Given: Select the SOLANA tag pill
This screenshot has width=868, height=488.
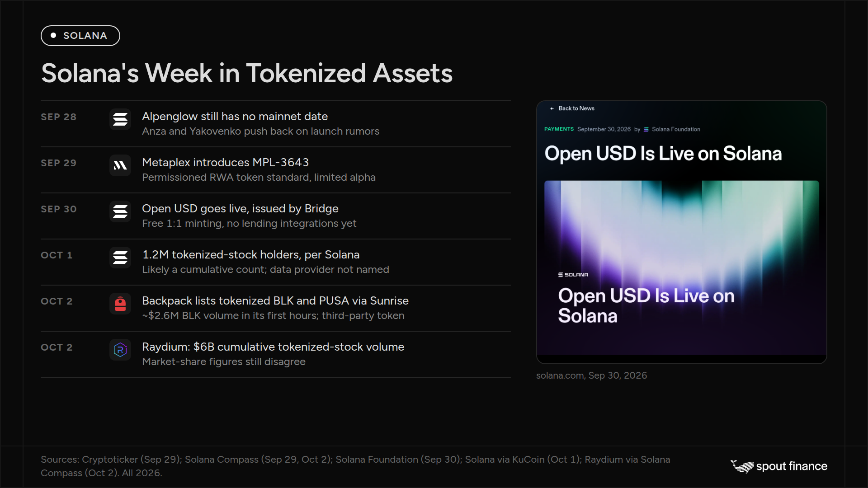Looking at the screenshot, I should pyautogui.click(x=80, y=36).
